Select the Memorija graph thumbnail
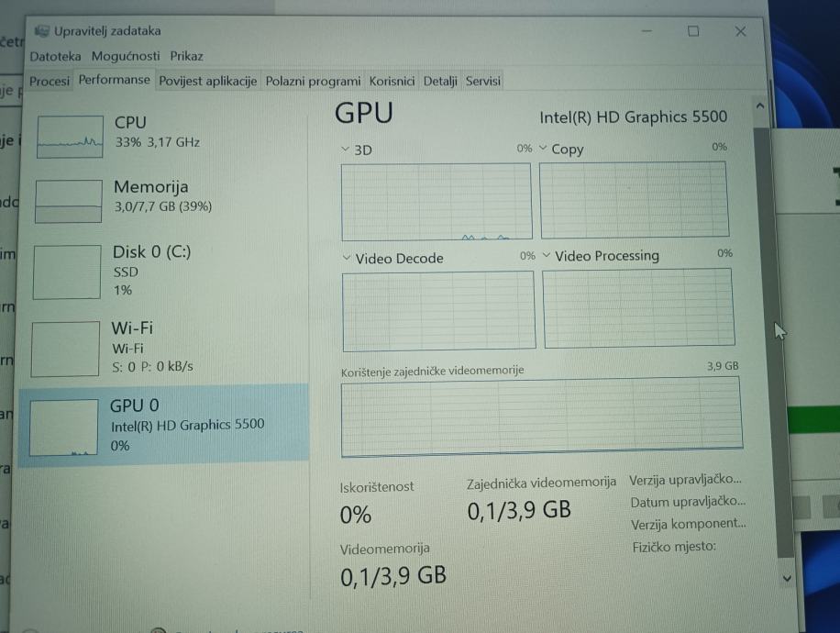840x633 pixels. click(x=69, y=201)
